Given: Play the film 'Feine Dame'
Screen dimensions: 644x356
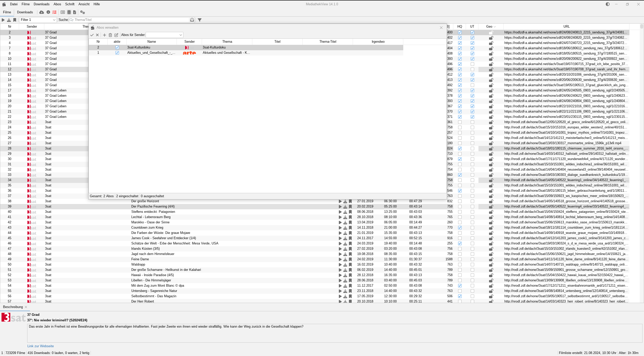Looking at the screenshot, I should tap(340, 259).
